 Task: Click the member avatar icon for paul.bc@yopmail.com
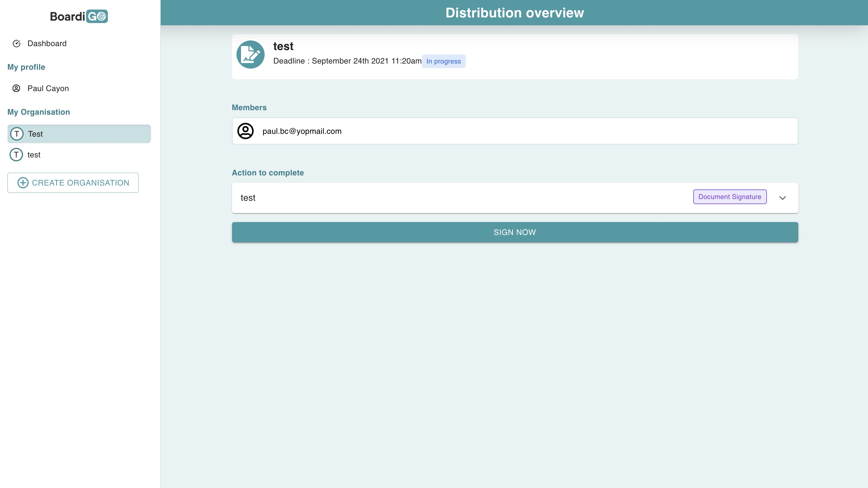tap(246, 131)
